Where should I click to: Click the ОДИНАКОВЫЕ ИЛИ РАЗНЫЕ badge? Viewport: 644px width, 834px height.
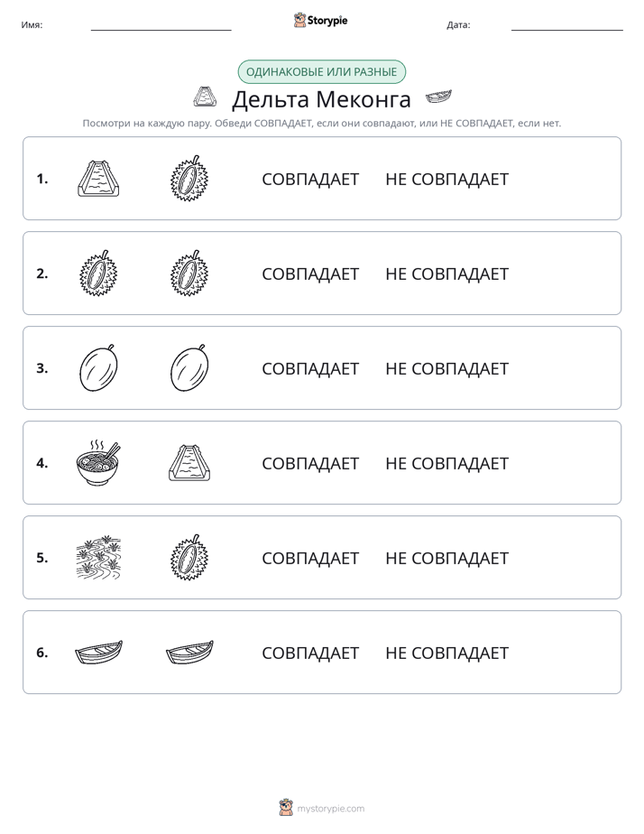[321, 72]
